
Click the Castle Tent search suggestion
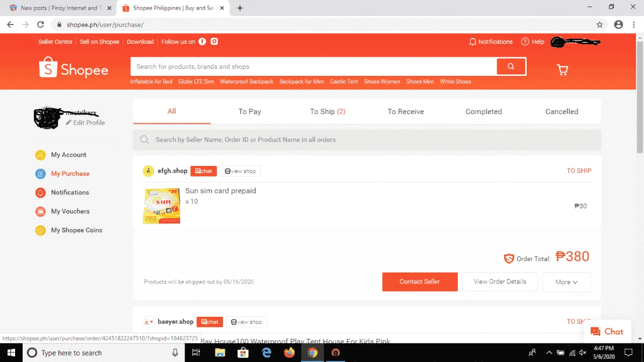pyautogui.click(x=344, y=81)
